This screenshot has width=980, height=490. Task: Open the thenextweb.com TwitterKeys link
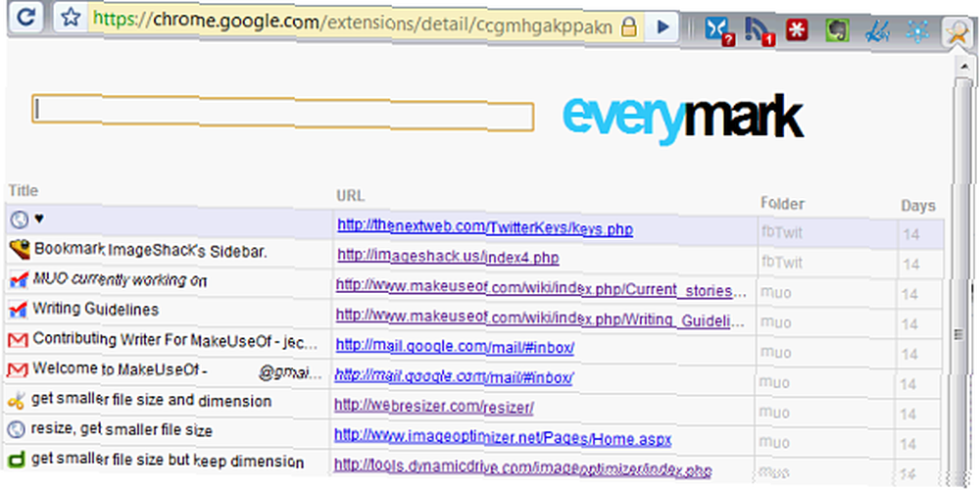click(485, 227)
